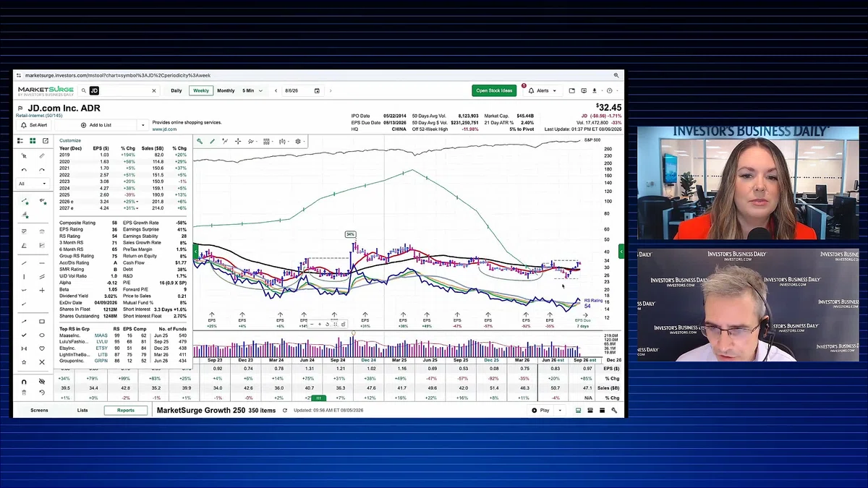This screenshot has width=868, height=488.
Task: Open the calendar date picker icon
Action: coord(317,91)
